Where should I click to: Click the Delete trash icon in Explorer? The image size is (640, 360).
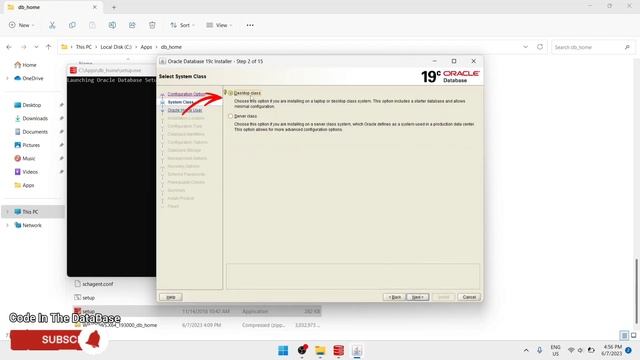[x=152, y=25]
